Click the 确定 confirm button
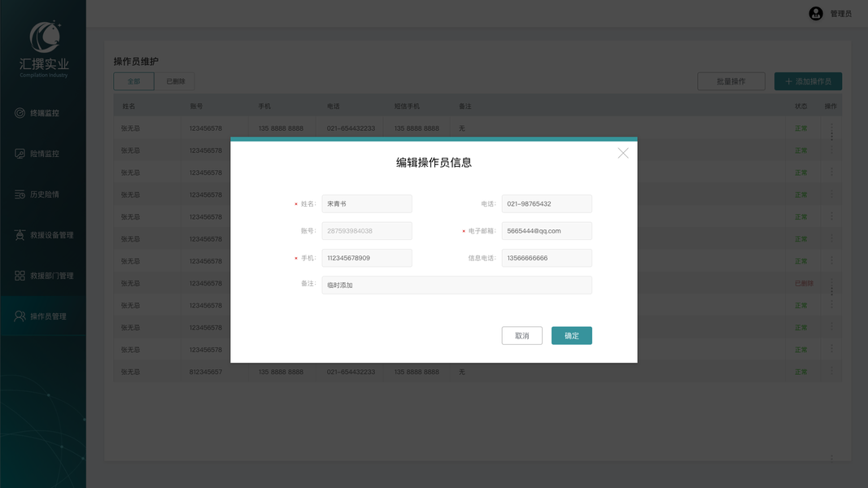This screenshot has width=868, height=488. click(x=571, y=335)
